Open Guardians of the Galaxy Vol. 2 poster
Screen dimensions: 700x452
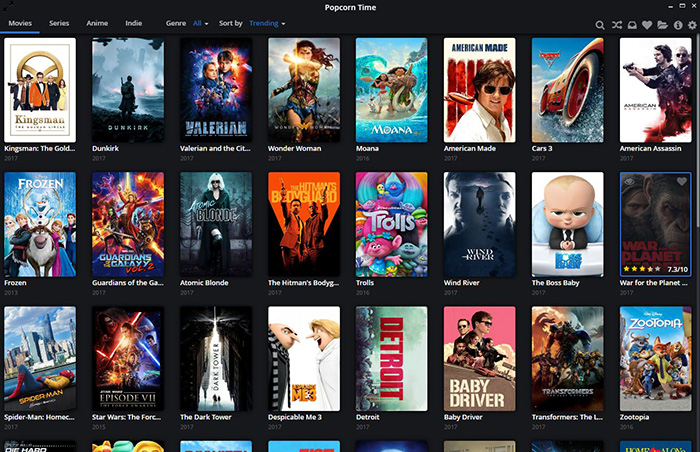128,224
